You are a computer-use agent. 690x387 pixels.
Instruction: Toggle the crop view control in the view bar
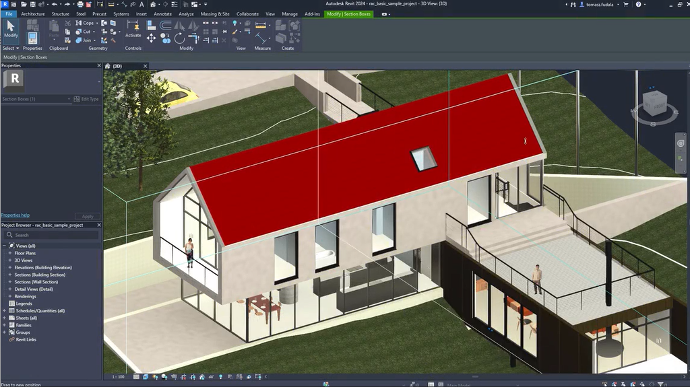(x=184, y=377)
